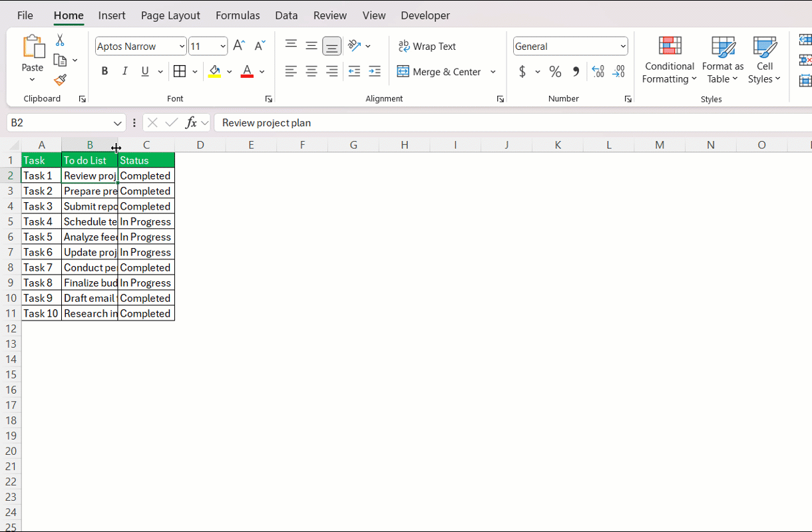Switch to the Data tab

[x=286, y=15]
